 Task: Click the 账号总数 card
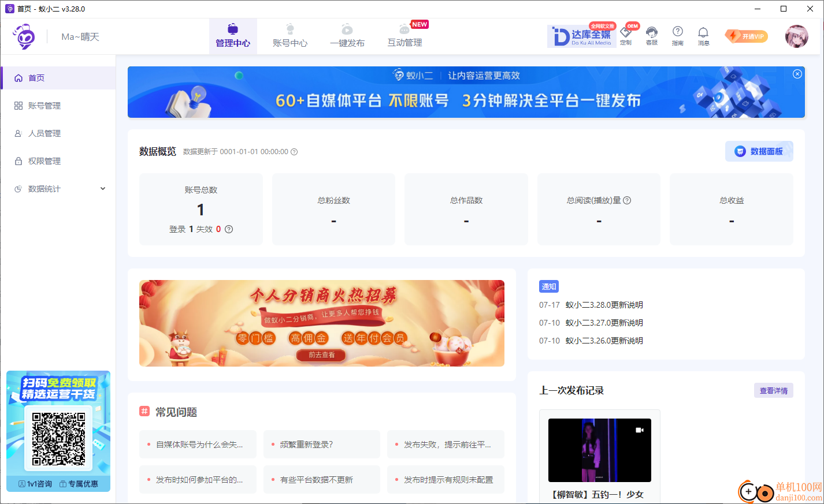pyautogui.click(x=201, y=209)
